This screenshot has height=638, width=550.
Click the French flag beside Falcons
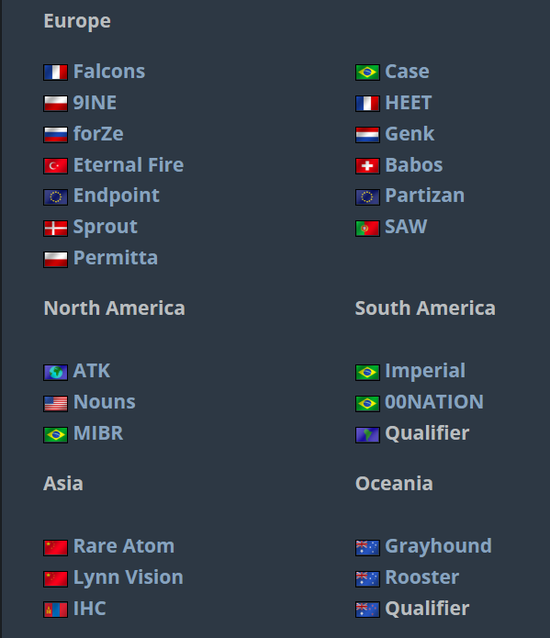click(56, 72)
